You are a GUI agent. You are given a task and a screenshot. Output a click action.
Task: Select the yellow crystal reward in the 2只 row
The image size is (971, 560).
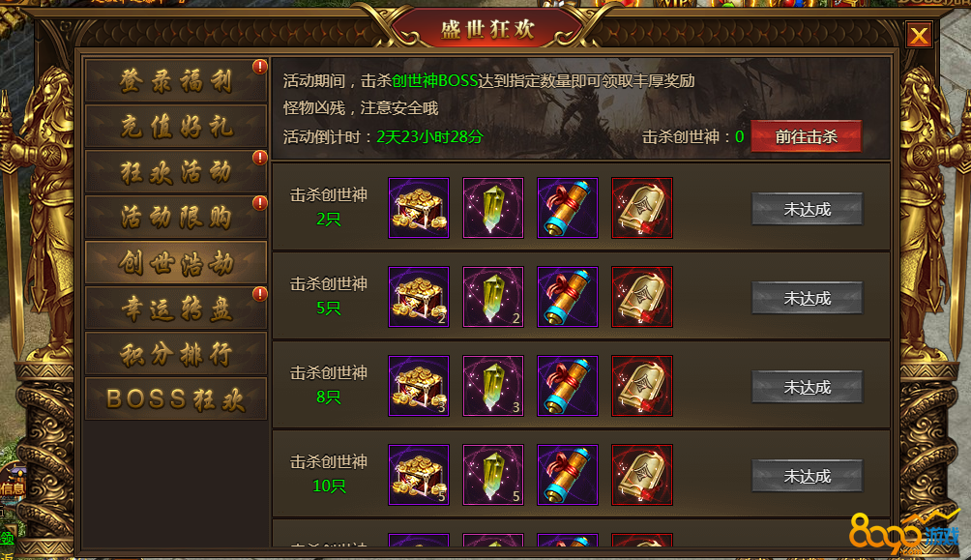(x=493, y=208)
